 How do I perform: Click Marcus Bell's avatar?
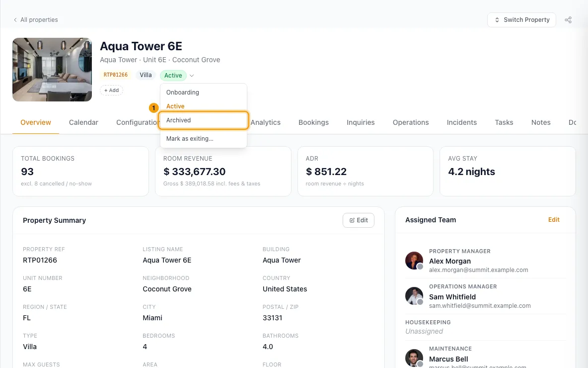point(414,358)
